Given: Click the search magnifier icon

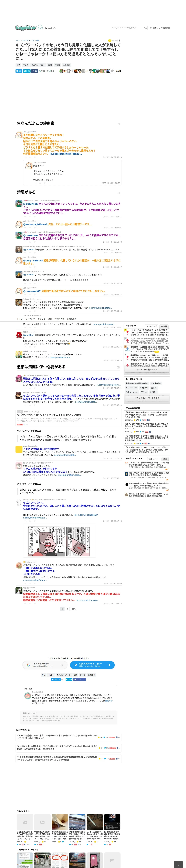Looking at the screenshot, I should 145,28.
